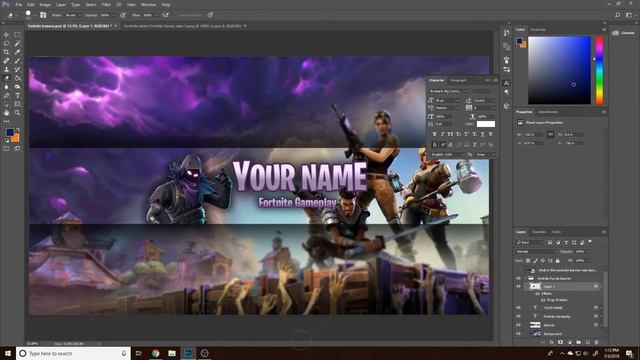Viewport: 640px width, 360px height.
Task: Click the background orange color swatch in toolbar
Action: tap(16, 139)
